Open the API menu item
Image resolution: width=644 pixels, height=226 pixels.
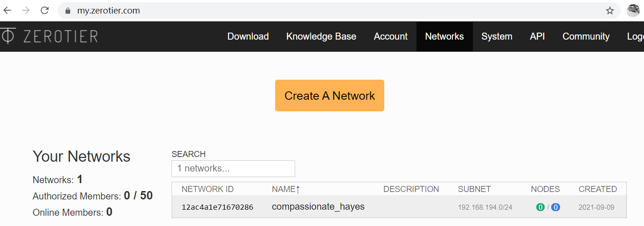537,36
